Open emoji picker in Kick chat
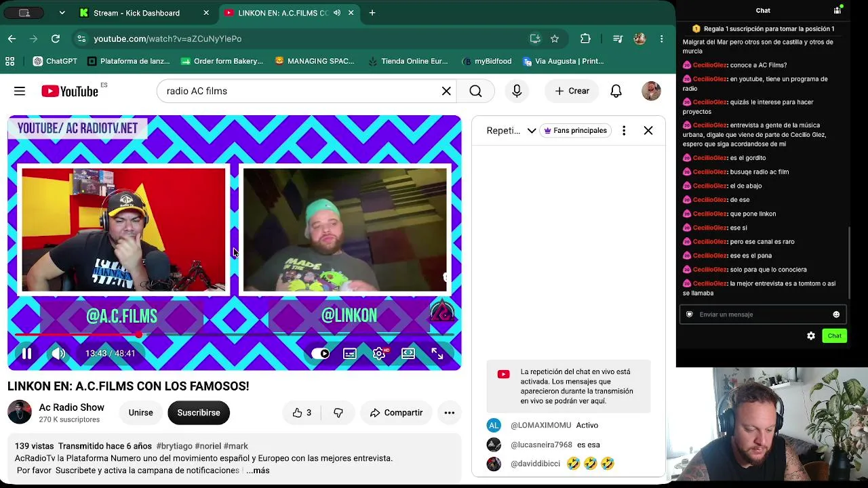 (x=836, y=314)
